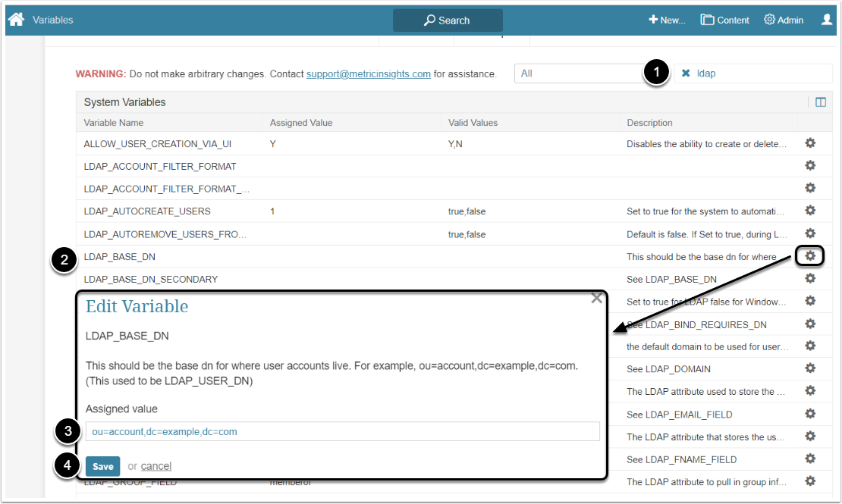842x504 pixels.
Task: Open gear for 'See LDAP_FNAME_FIELD' row
Action: (x=810, y=459)
